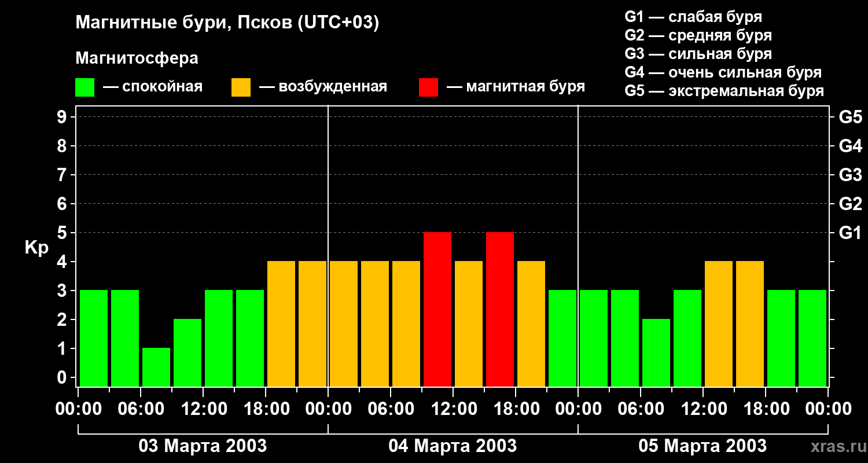Click the right-axis 'G5' label
The image size is (868, 463).
pos(850,117)
